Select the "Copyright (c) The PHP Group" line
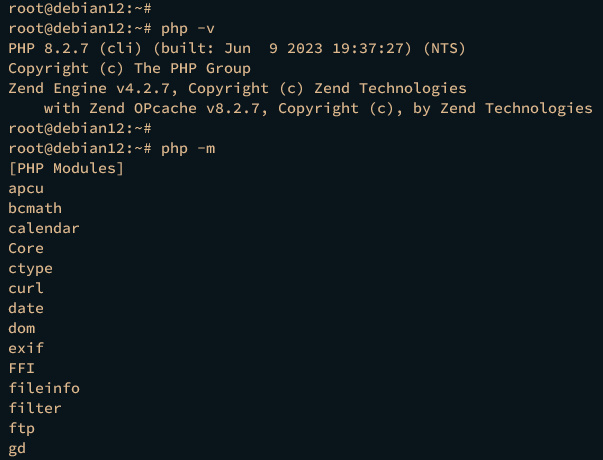Image resolution: width=603 pixels, height=460 pixels. tap(130, 68)
